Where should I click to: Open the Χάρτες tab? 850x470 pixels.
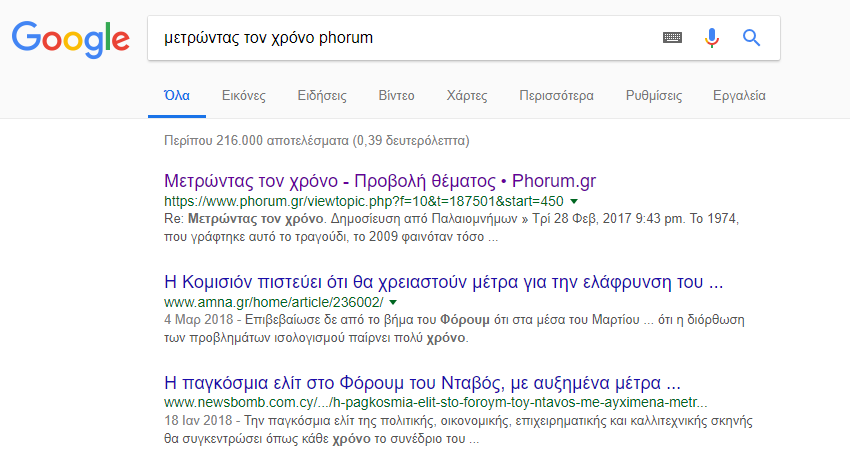coord(467,96)
